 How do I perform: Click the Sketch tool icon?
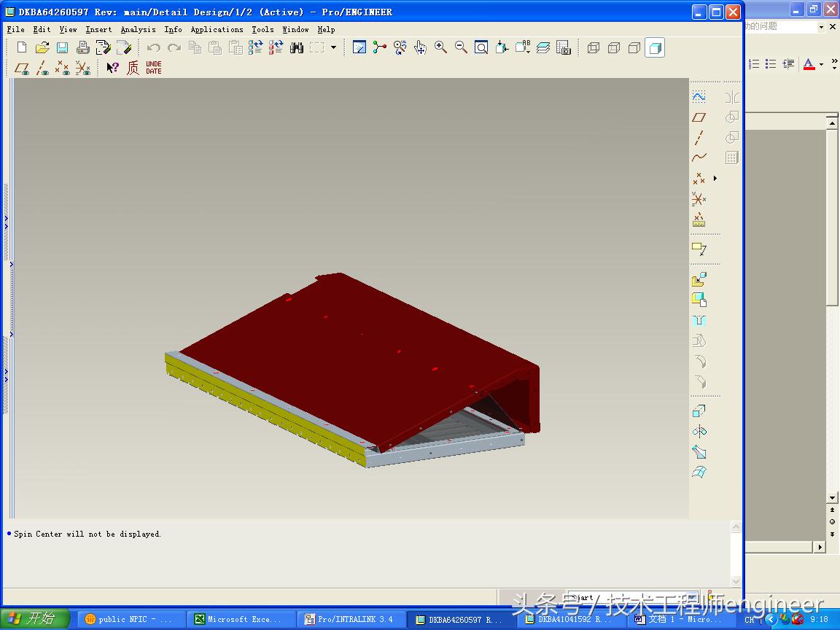click(x=699, y=96)
